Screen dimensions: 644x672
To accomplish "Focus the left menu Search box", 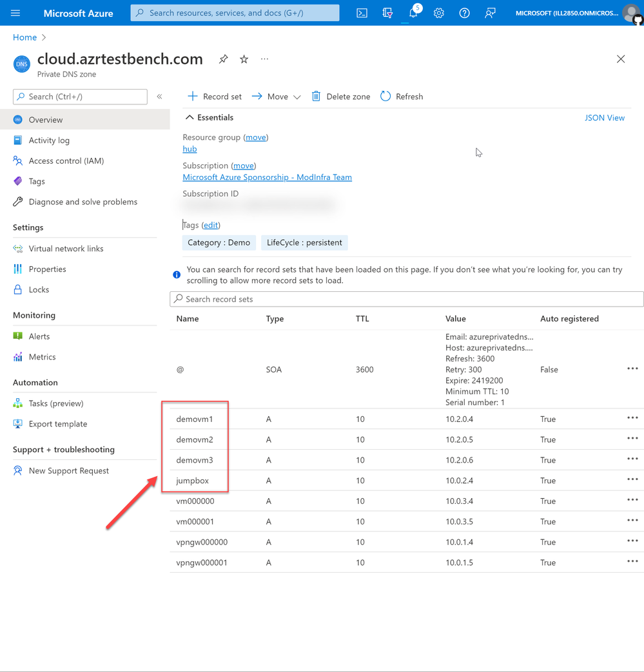I will click(80, 97).
